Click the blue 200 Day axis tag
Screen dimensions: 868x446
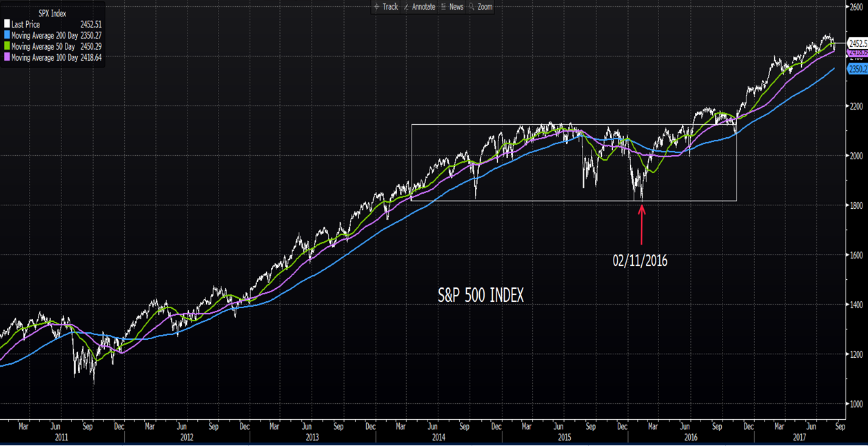(x=857, y=70)
